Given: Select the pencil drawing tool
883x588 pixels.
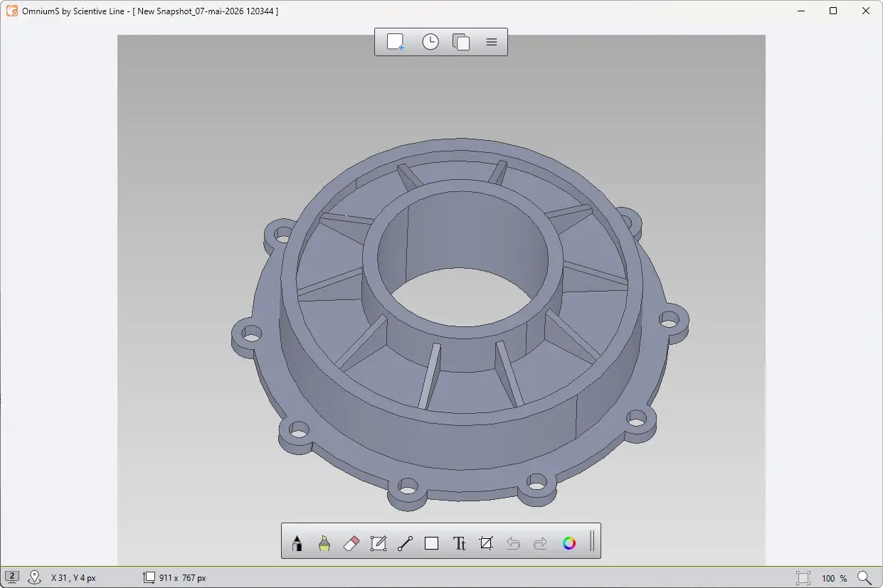Looking at the screenshot, I should (x=297, y=543).
